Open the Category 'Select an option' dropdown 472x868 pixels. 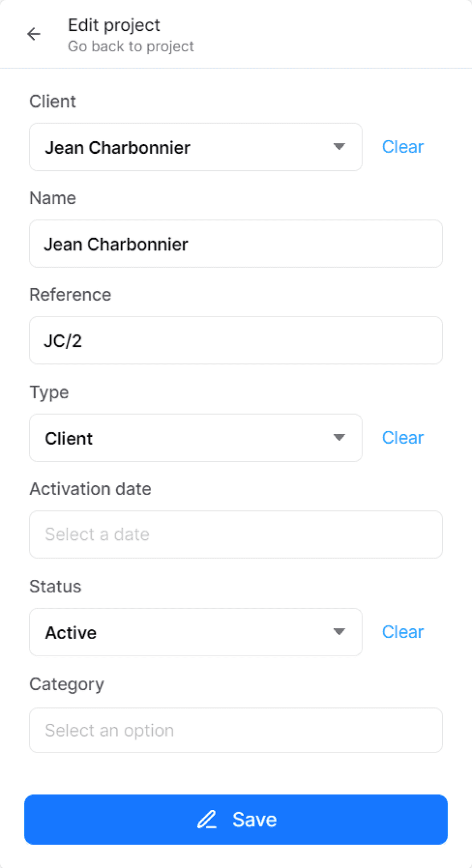coord(236,730)
